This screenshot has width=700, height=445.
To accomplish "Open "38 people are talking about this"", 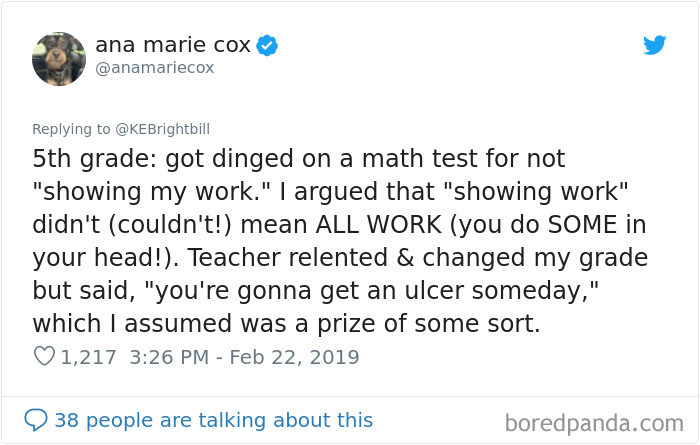I will coord(213,420).
